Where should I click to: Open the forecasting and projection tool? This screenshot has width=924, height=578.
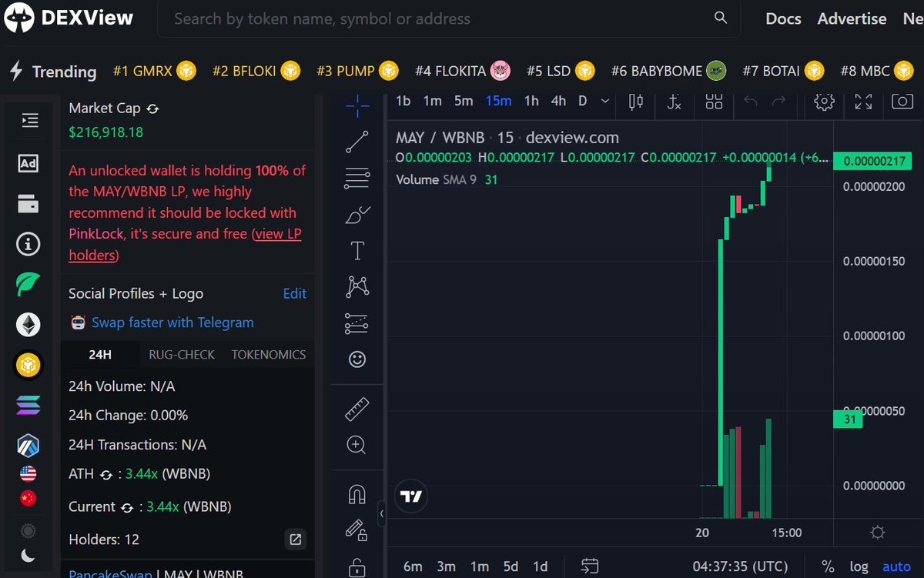pyautogui.click(x=357, y=323)
